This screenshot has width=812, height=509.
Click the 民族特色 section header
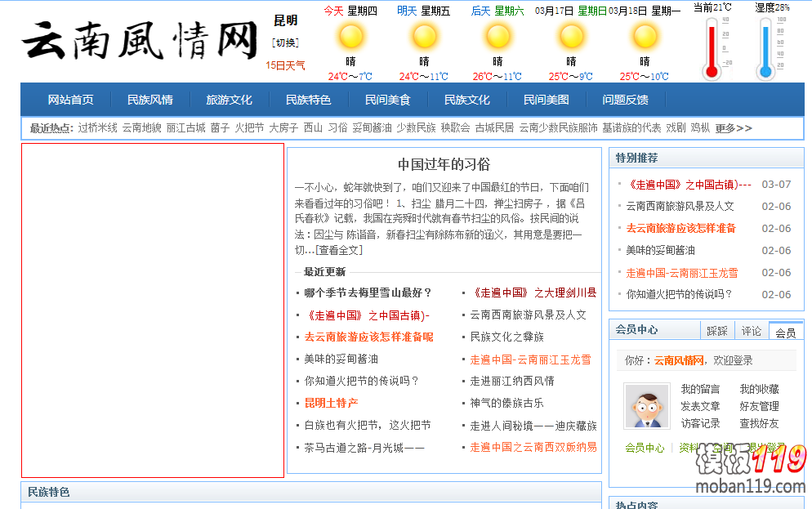[x=48, y=492]
